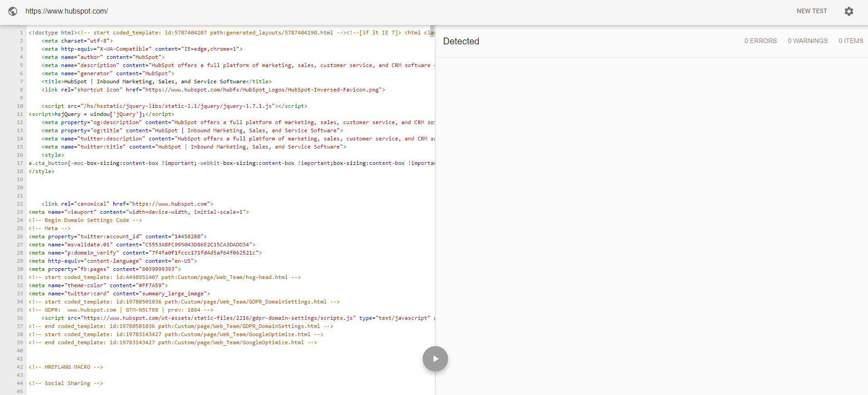
Task: Show the 0 WARNINGS count
Action: coord(808,41)
